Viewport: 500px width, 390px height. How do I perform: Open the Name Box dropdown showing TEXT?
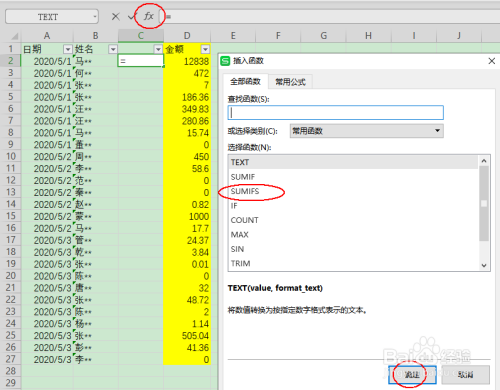tap(95, 16)
